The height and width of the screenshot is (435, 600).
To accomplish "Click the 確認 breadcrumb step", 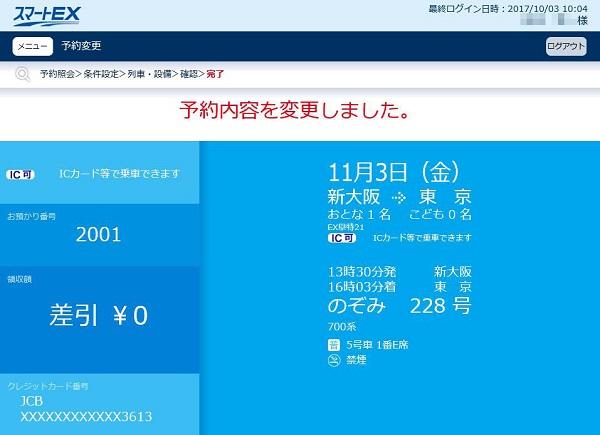I will [190, 74].
